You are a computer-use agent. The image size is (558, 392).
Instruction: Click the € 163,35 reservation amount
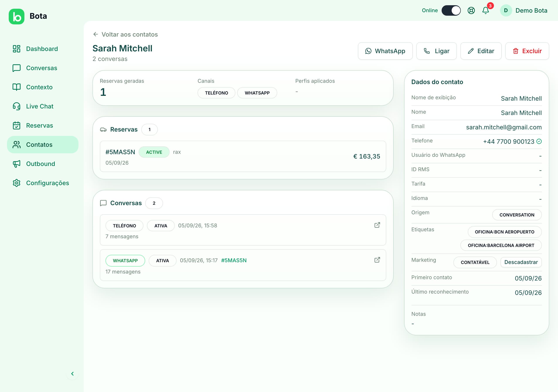tap(367, 156)
